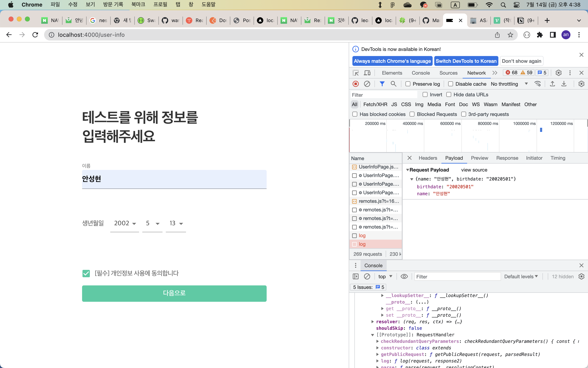Show more DevTools tabs chevron
Screen dimensions: 588x368
tap(495, 73)
